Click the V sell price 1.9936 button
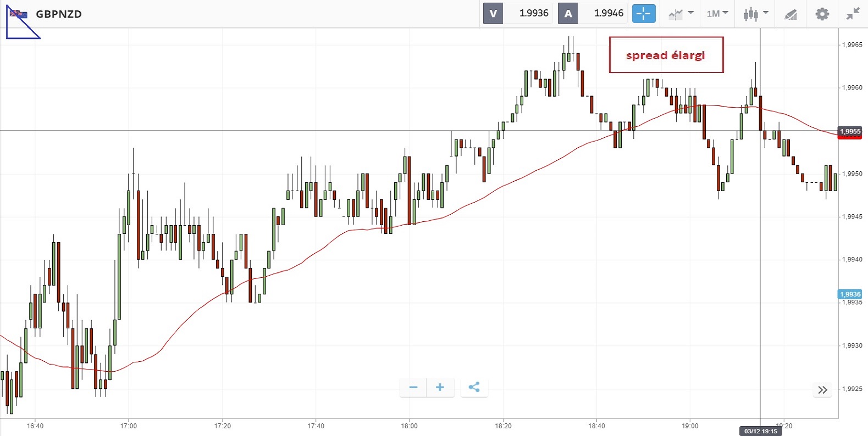The image size is (868, 436). point(518,14)
